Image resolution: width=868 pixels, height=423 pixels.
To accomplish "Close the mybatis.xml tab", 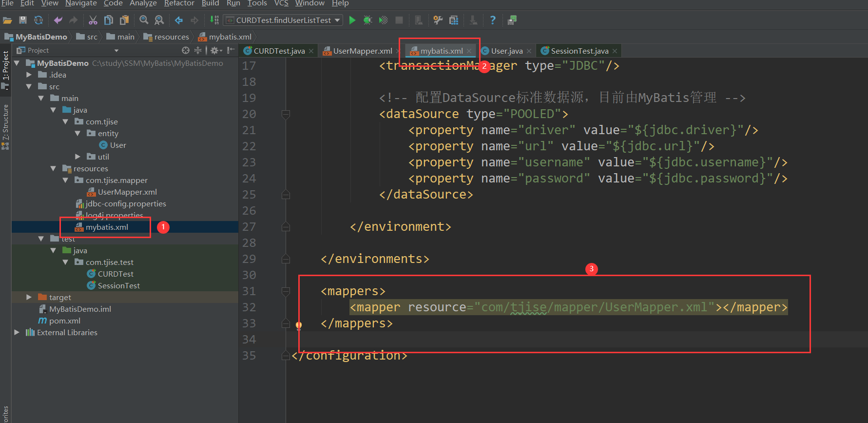I will pyautogui.click(x=469, y=51).
